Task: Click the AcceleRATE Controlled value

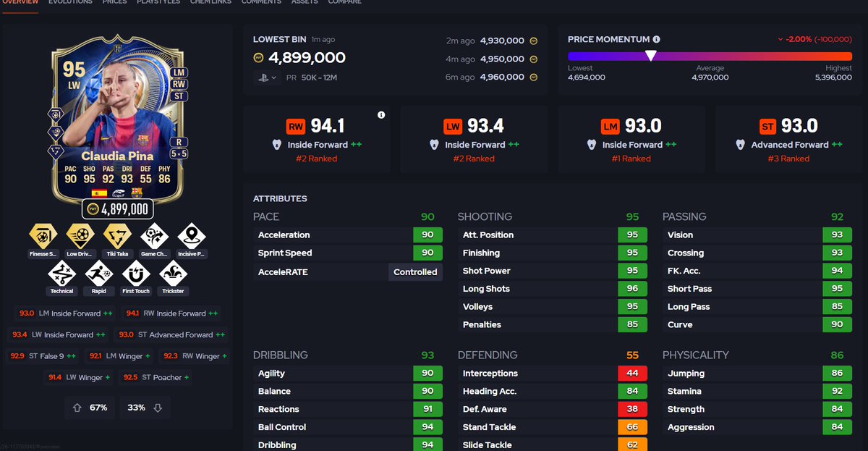Action: pyautogui.click(x=415, y=272)
